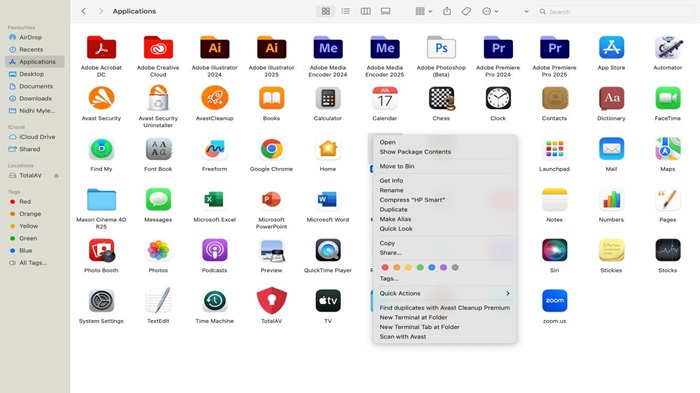
Task: Eject the TotalAV volume in sidebar
Action: pos(57,176)
